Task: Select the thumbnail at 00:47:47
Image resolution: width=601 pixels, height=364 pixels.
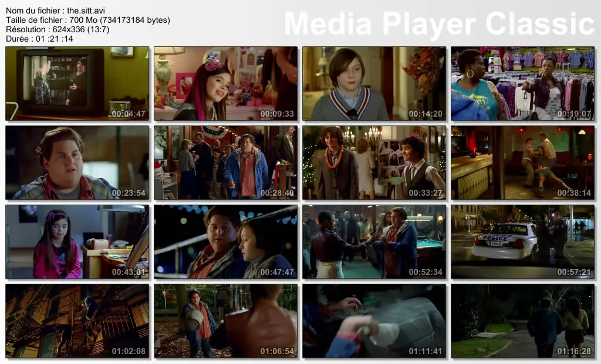Action: [226, 241]
